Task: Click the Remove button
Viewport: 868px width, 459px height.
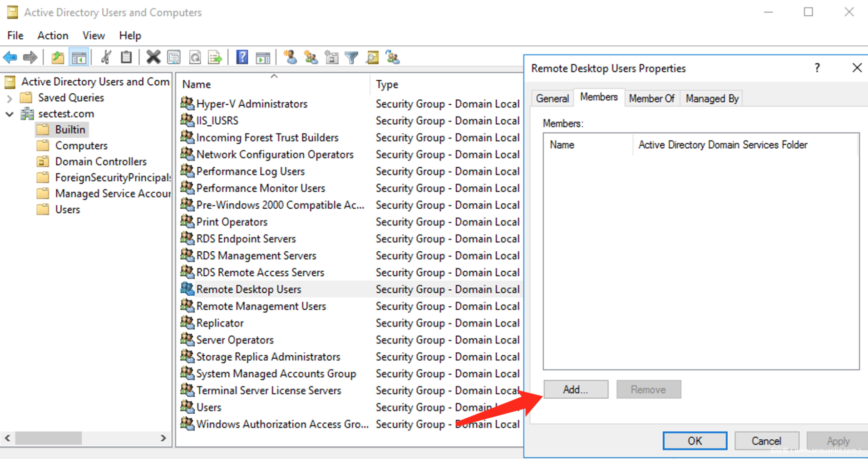Action: click(648, 390)
